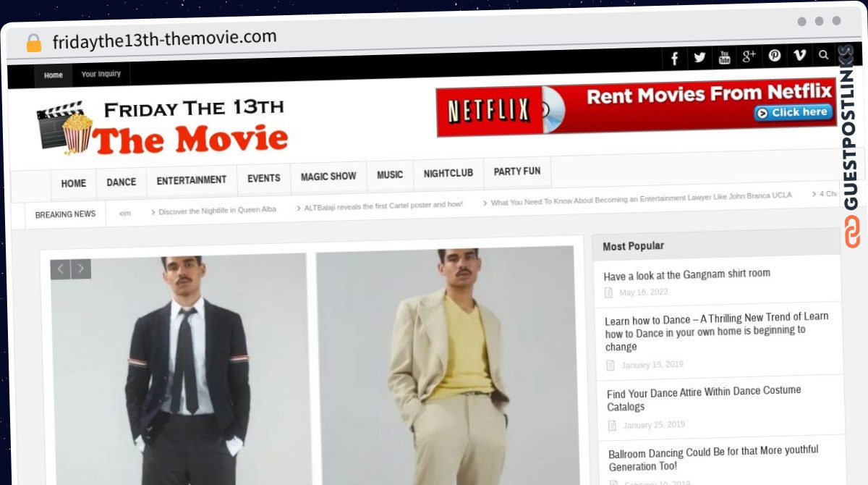868x485 pixels.
Task: Open 'Have a look at the Gangnam shirt room'
Action: pos(687,274)
